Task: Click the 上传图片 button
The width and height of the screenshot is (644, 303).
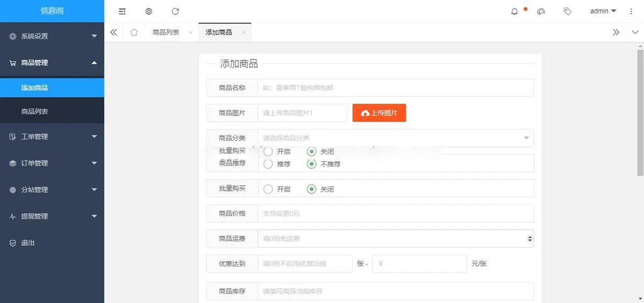Action: [x=379, y=113]
